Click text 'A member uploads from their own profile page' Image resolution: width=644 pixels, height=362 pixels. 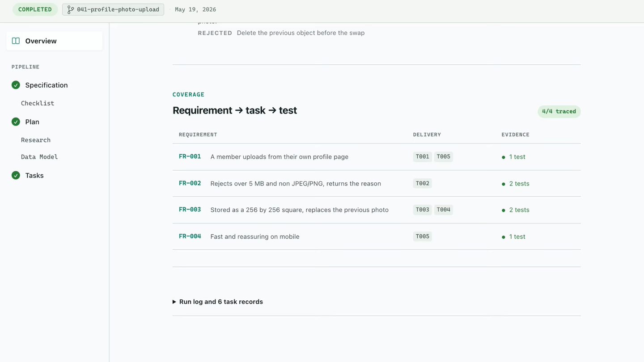(280, 157)
